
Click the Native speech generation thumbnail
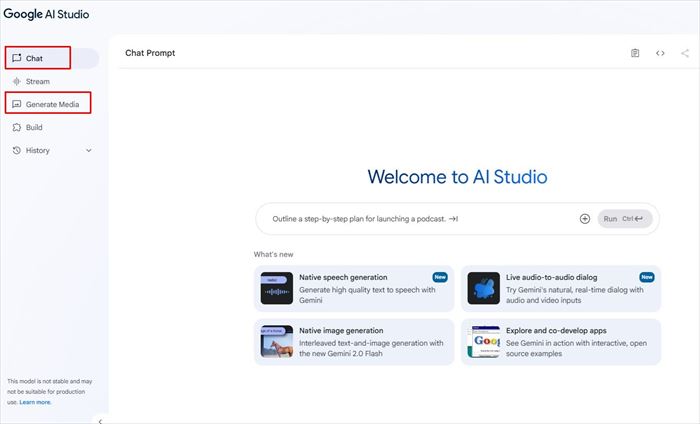coord(277,288)
